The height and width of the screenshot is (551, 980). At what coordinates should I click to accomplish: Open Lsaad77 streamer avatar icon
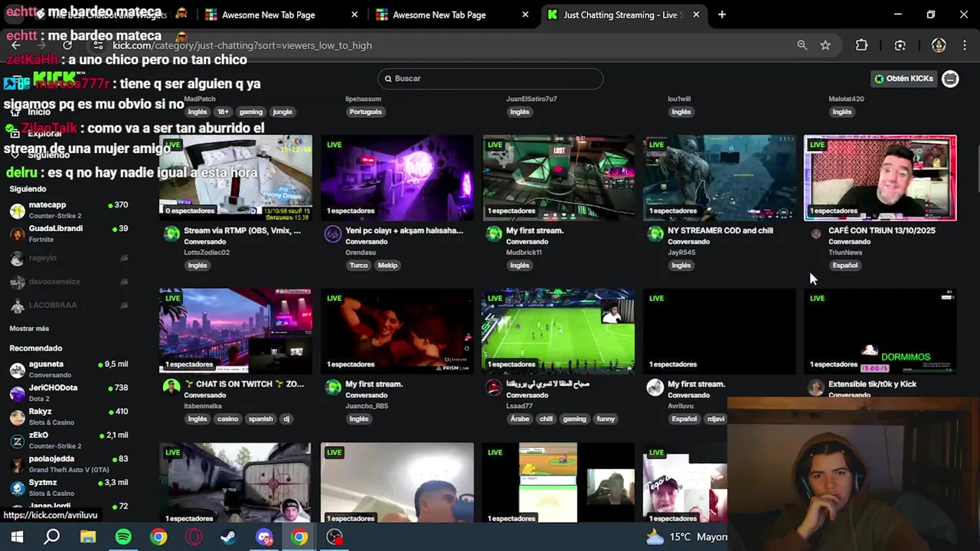pyautogui.click(x=494, y=388)
